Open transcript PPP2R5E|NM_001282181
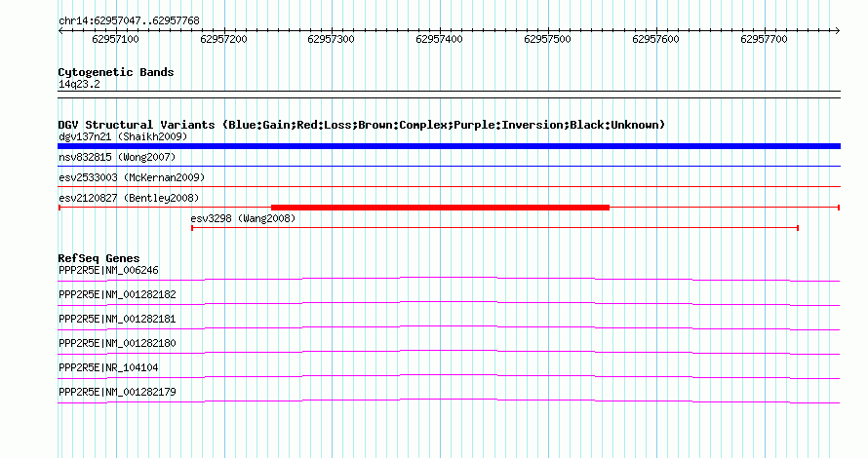Image resolution: width=868 pixels, height=458 pixels. coord(117,320)
